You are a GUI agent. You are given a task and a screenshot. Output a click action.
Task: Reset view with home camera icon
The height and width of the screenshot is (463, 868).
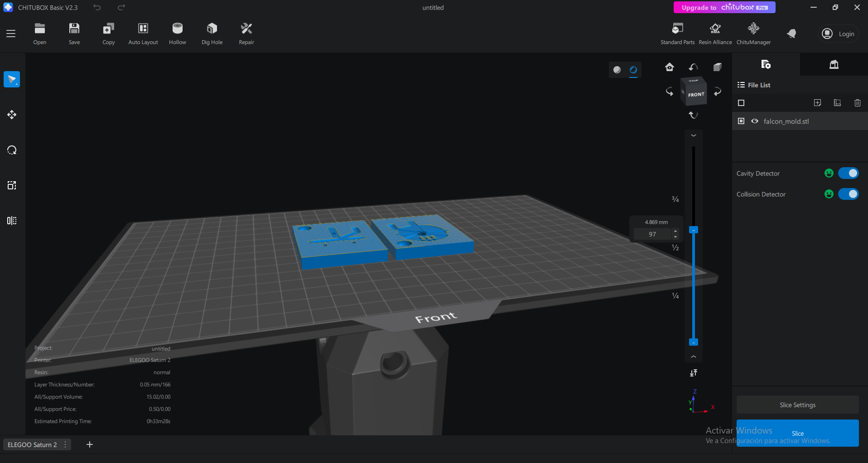[670, 67]
